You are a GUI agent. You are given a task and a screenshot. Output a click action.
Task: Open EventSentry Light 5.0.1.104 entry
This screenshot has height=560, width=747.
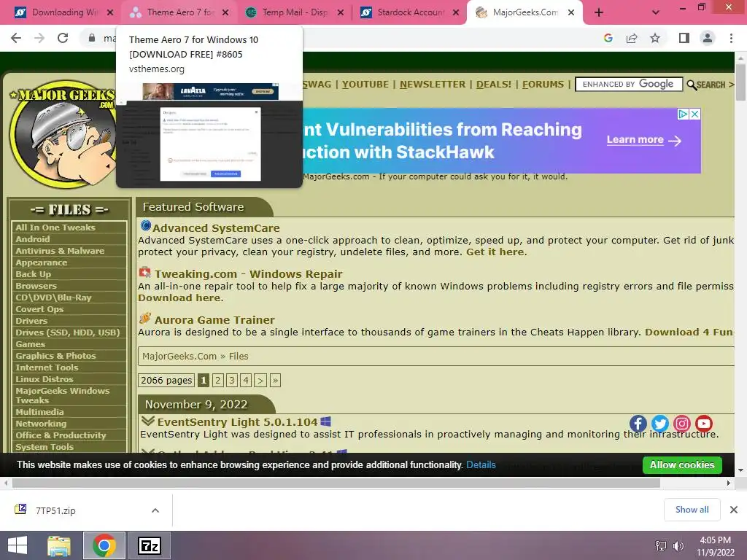(237, 422)
